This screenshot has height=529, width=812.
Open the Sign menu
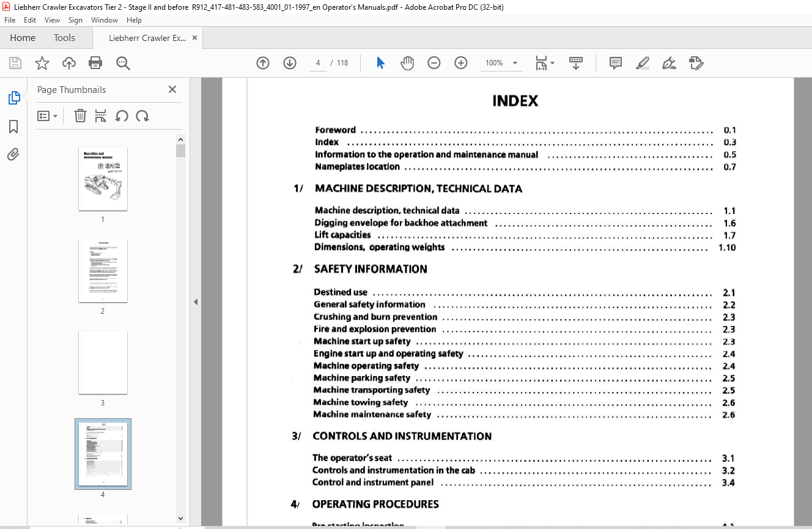[75, 20]
